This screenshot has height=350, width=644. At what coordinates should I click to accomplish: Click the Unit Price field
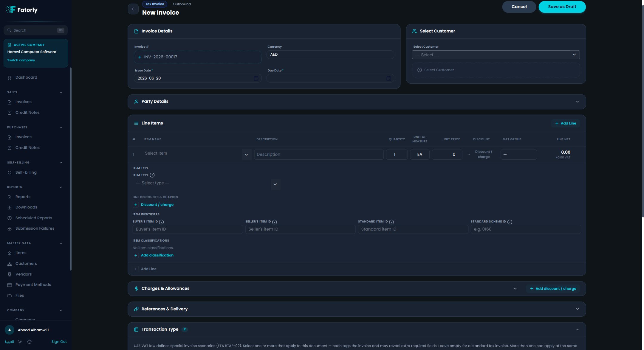tap(447, 154)
